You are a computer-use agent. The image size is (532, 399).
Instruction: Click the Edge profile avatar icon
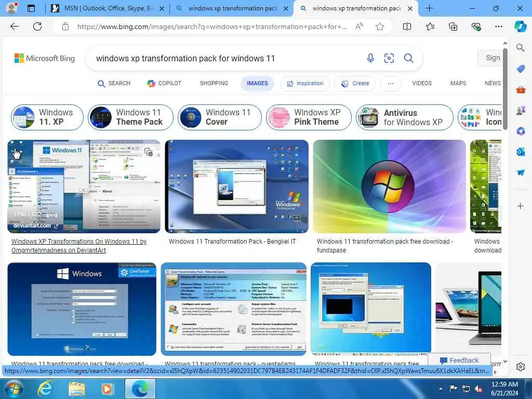11,8
